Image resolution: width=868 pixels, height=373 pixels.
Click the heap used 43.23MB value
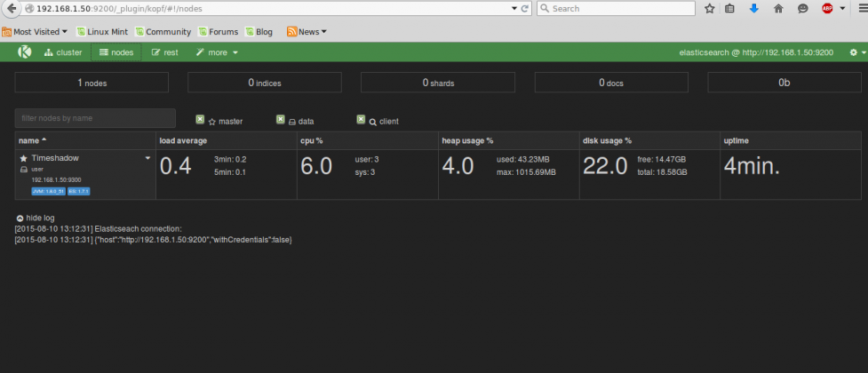tap(523, 159)
